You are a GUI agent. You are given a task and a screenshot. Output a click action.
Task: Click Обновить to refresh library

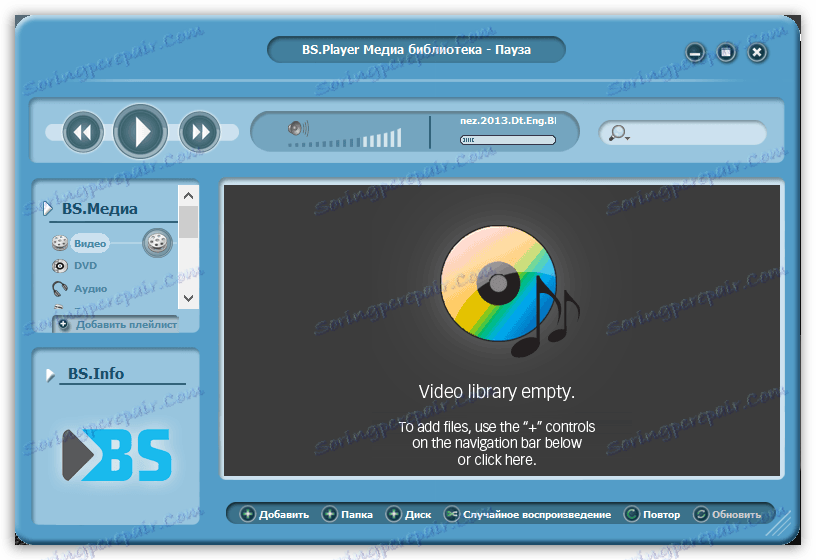click(x=727, y=515)
